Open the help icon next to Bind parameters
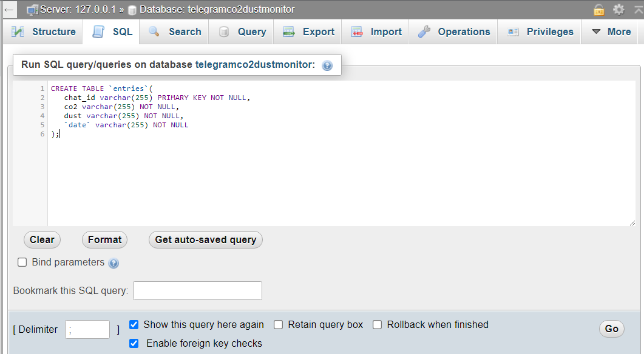The image size is (644, 354). pos(114,263)
